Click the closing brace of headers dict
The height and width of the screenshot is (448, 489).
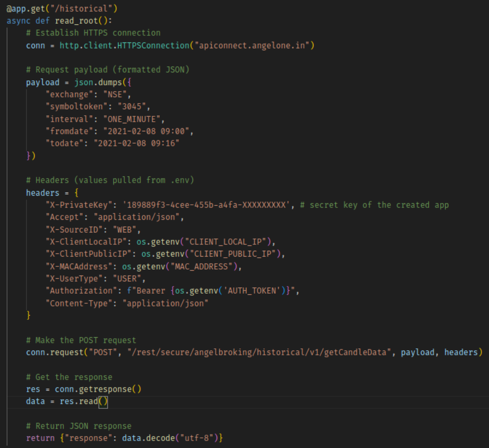click(28, 315)
